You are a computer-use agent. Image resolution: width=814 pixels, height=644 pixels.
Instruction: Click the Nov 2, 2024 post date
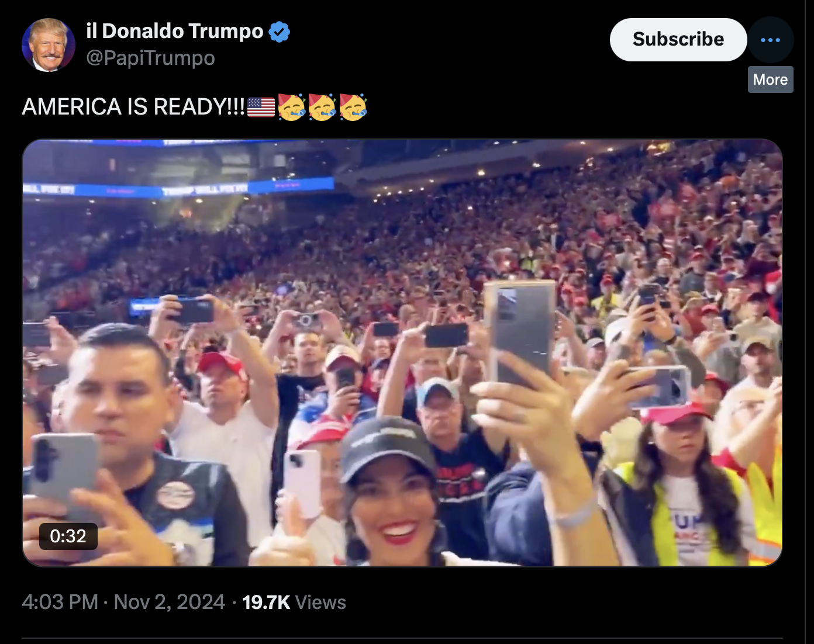click(170, 602)
